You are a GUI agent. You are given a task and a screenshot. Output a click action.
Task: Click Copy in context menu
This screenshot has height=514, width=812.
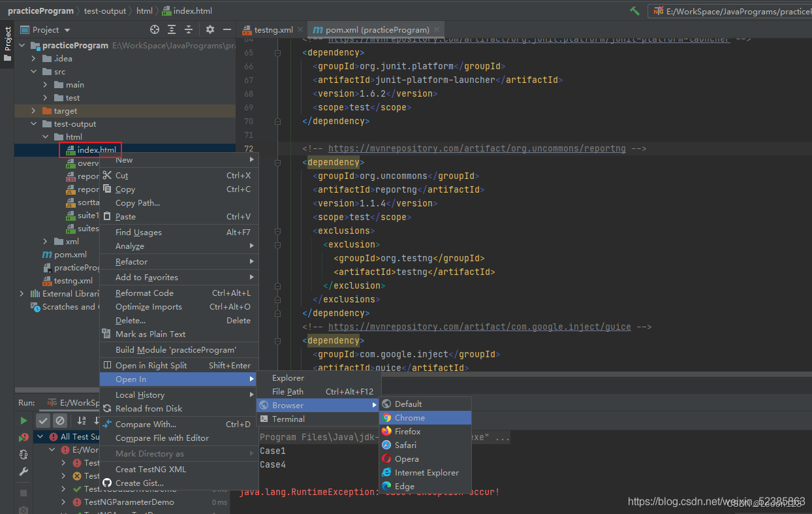coord(178,189)
